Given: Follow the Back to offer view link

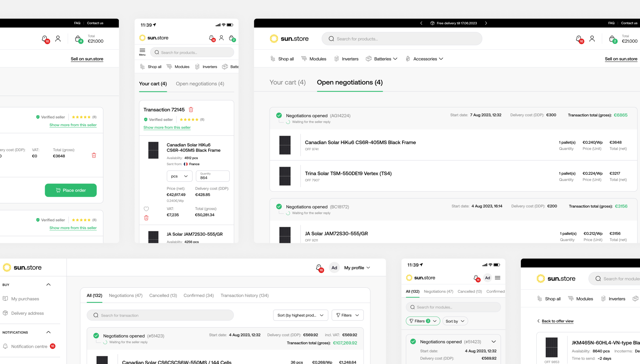Looking at the screenshot, I should tap(557, 321).
